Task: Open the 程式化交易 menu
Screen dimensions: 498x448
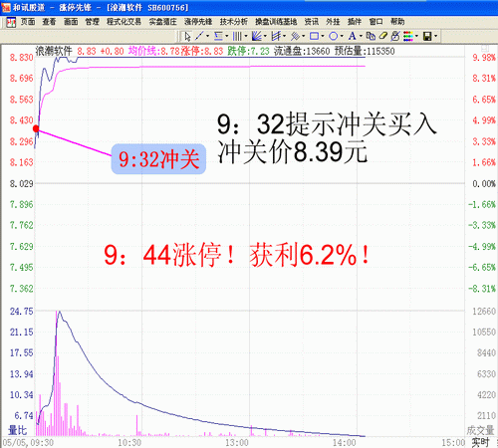Action: coord(124,22)
